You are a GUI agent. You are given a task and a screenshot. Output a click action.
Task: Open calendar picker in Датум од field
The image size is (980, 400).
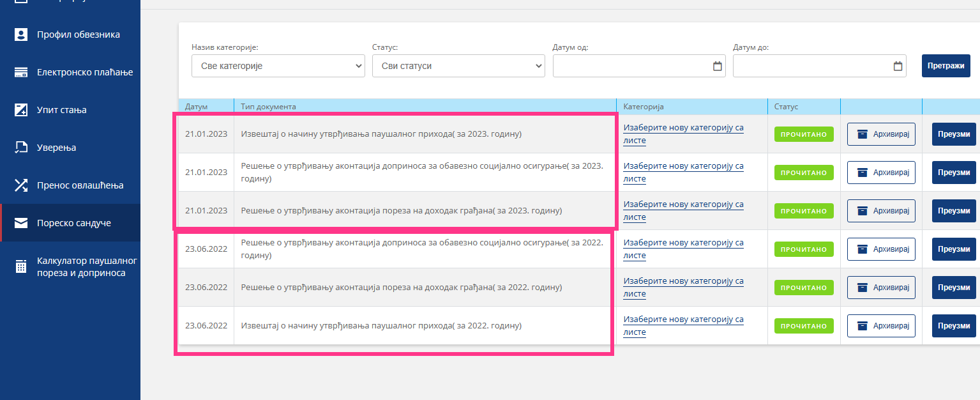717,66
